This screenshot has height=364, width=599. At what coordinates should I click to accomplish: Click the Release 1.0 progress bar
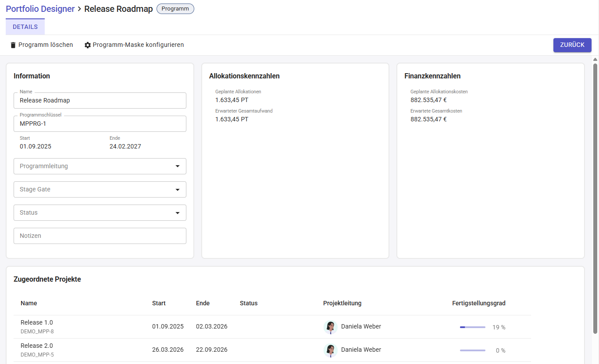[472, 327]
